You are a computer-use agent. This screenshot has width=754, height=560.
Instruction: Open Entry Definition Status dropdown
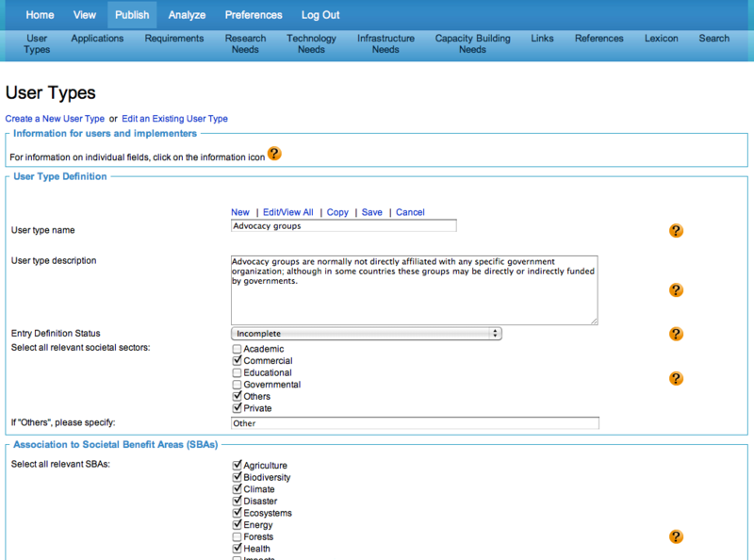[x=366, y=334]
